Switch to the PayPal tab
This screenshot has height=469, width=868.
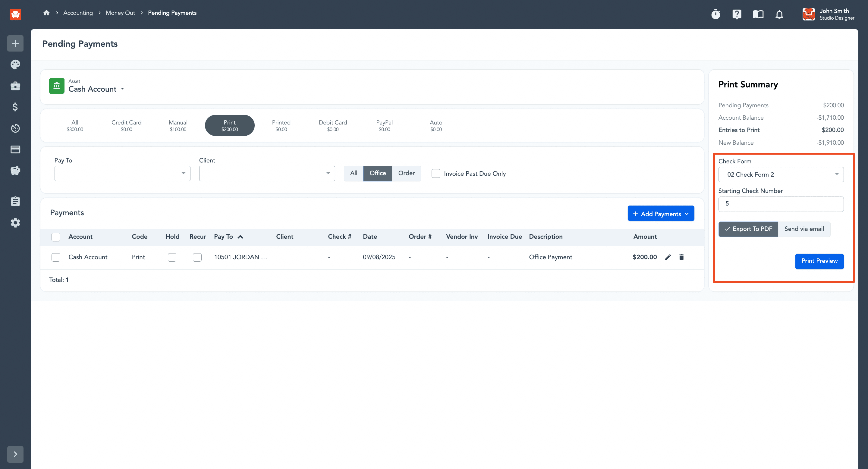[x=384, y=125]
